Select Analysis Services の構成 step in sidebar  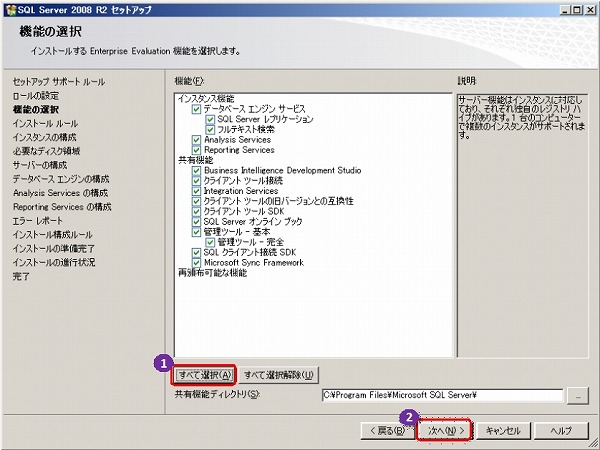tap(60, 193)
